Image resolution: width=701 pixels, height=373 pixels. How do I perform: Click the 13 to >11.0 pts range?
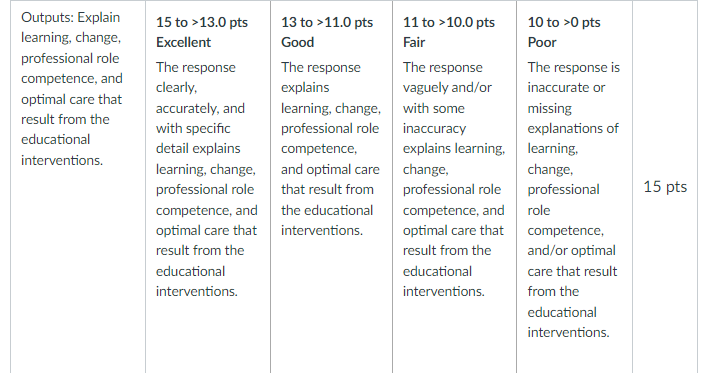[327, 22]
